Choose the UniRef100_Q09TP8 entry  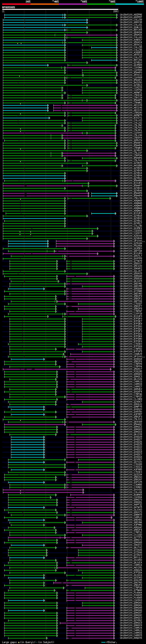click(x=131, y=259)
